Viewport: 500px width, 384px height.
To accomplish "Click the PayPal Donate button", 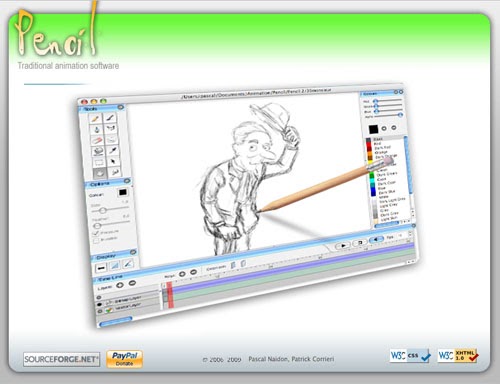I will [x=125, y=359].
